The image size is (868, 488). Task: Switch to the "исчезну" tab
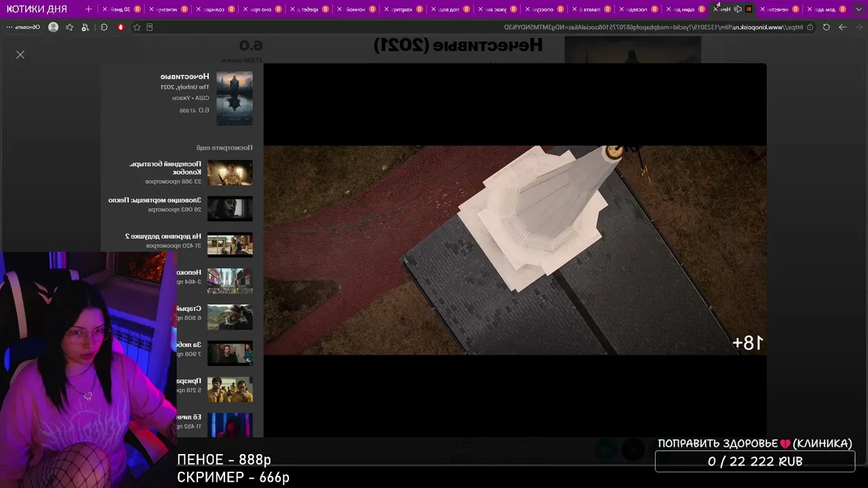[167, 9]
